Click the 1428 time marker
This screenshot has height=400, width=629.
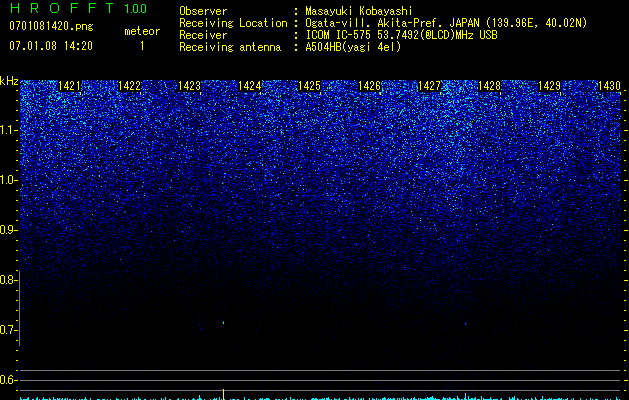[x=489, y=86]
